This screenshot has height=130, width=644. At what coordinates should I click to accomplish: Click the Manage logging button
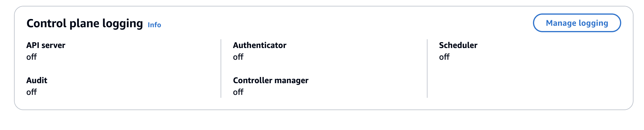click(577, 23)
